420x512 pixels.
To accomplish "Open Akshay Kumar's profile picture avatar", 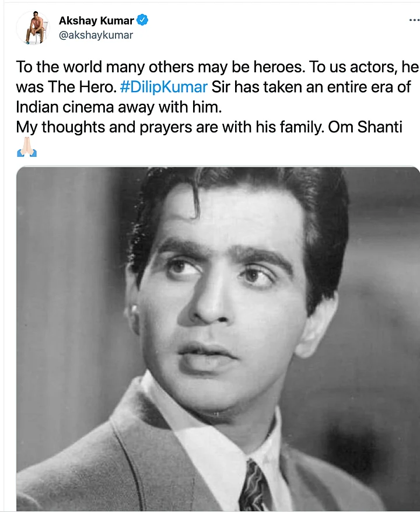I will tap(33, 28).
